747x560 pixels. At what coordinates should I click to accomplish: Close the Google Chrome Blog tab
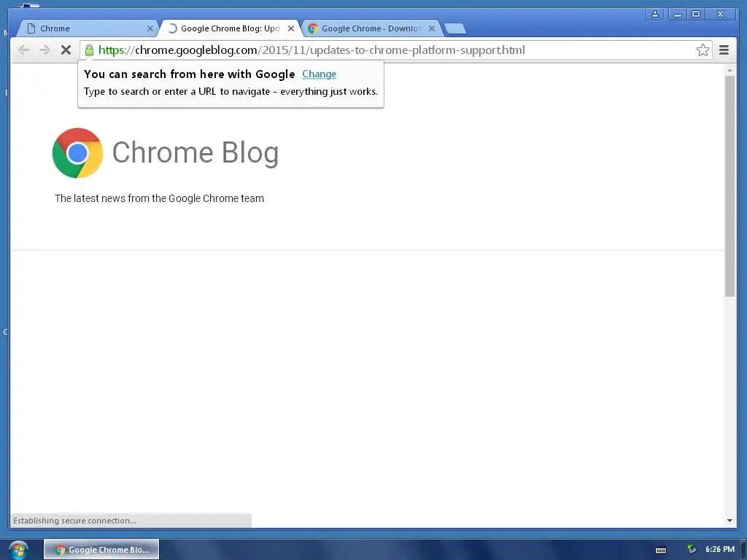(291, 28)
